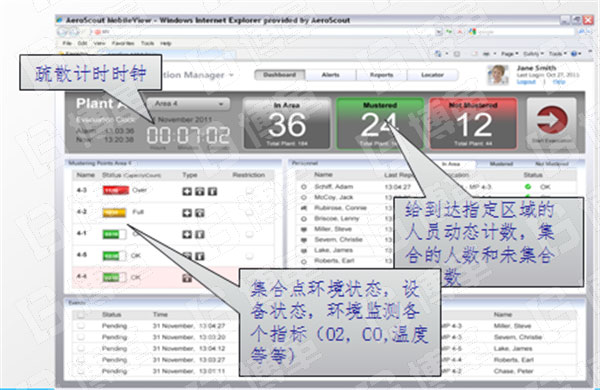Click the third type icon in row 4-3
The image size is (600, 390).
212,191
